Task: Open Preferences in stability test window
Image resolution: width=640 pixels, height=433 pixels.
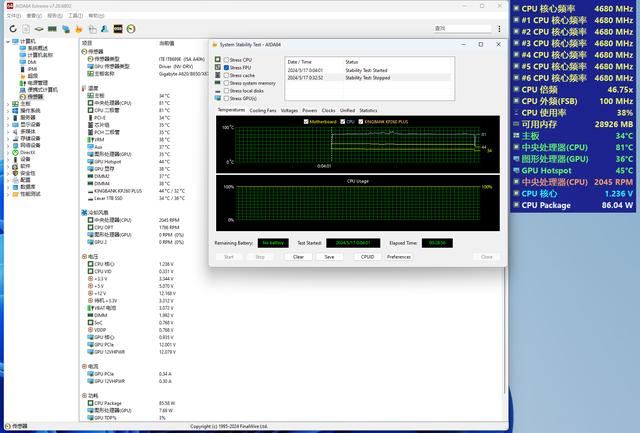Action: tap(399, 257)
